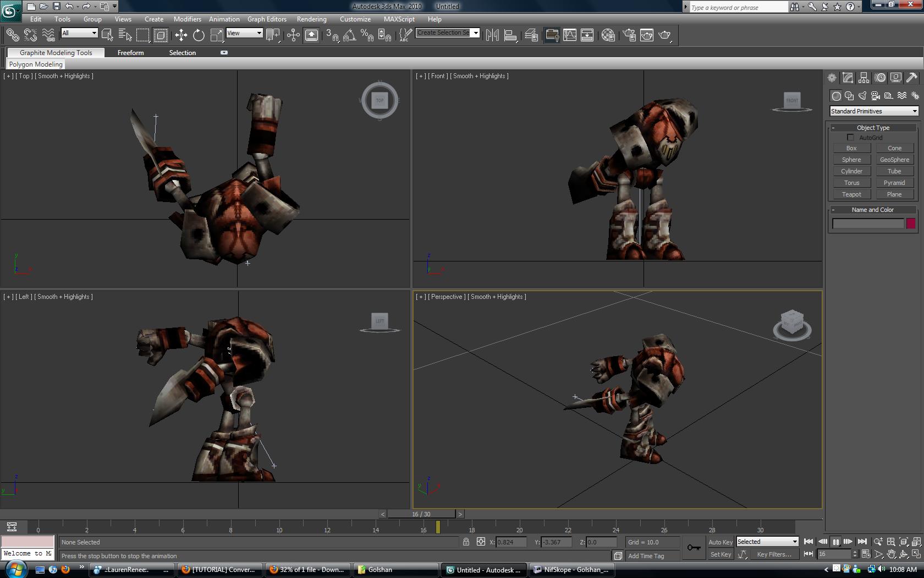Switch to the ribbon Selection tab
The width and height of the screenshot is (924, 578).
pos(182,53)
